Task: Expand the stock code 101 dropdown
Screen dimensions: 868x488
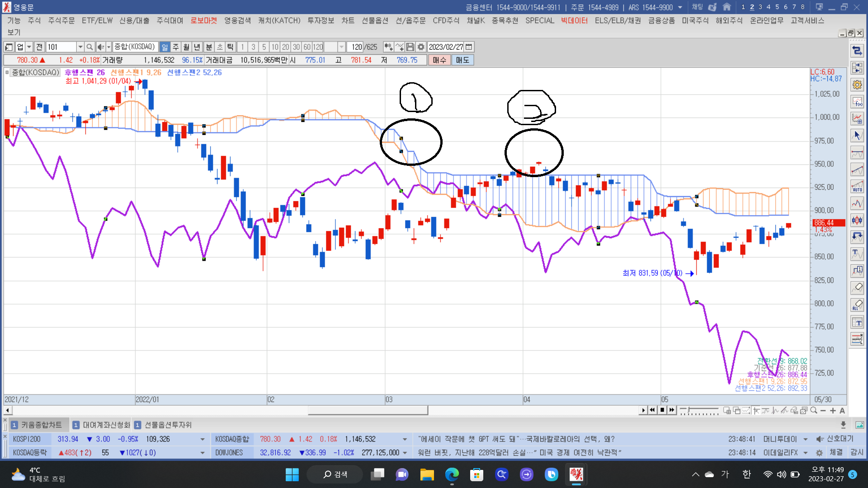Action: 80,47
